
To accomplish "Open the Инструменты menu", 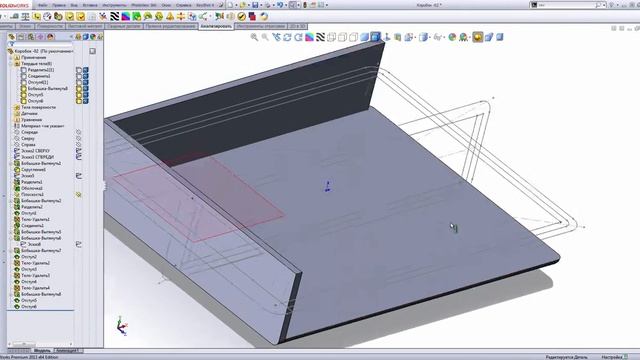I will click(114, 5).
